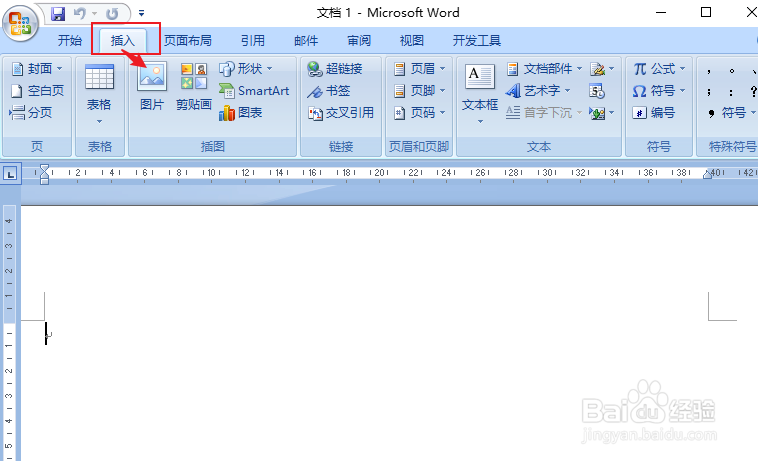Image resolution: width=758 pixels, height=461 pixels.
Task: Expand the 形状 shapes gallery
Action: click(246, 69)
